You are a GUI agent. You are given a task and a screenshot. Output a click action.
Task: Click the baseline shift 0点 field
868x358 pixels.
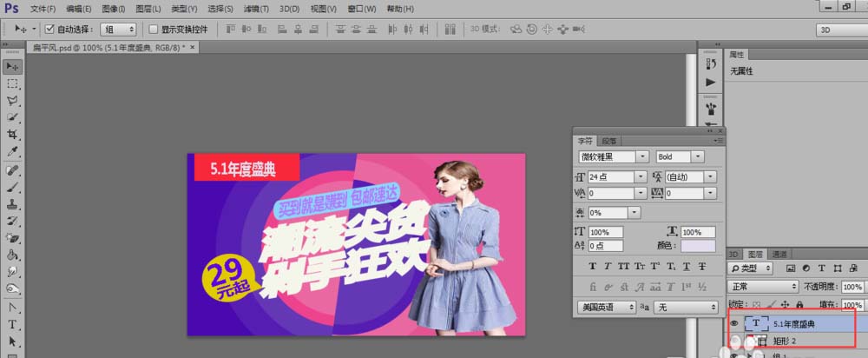pos(606,246)
